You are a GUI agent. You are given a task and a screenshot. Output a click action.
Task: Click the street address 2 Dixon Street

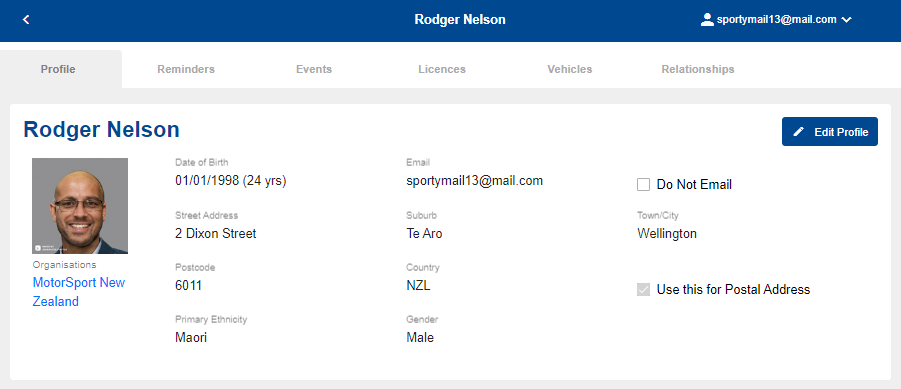(215, 233)
